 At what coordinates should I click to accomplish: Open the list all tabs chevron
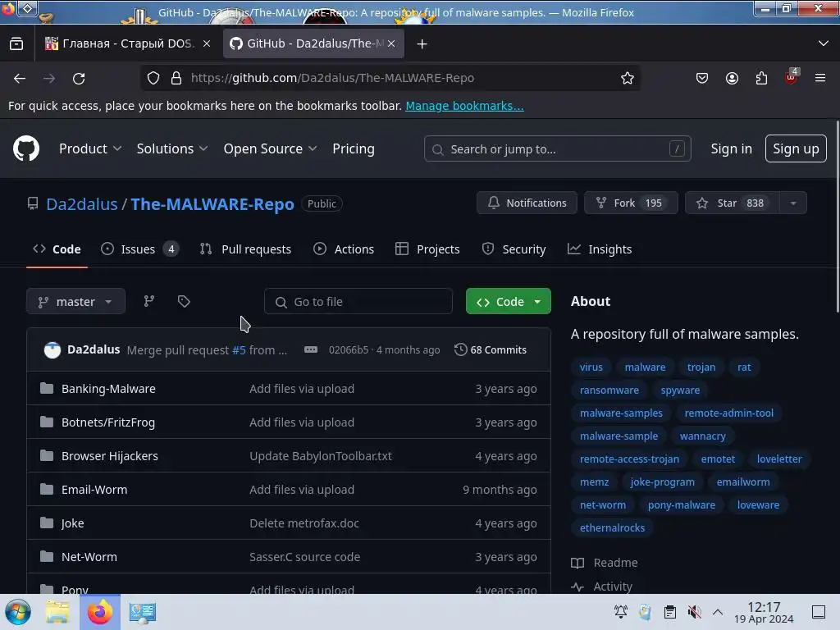pos(824,43)
